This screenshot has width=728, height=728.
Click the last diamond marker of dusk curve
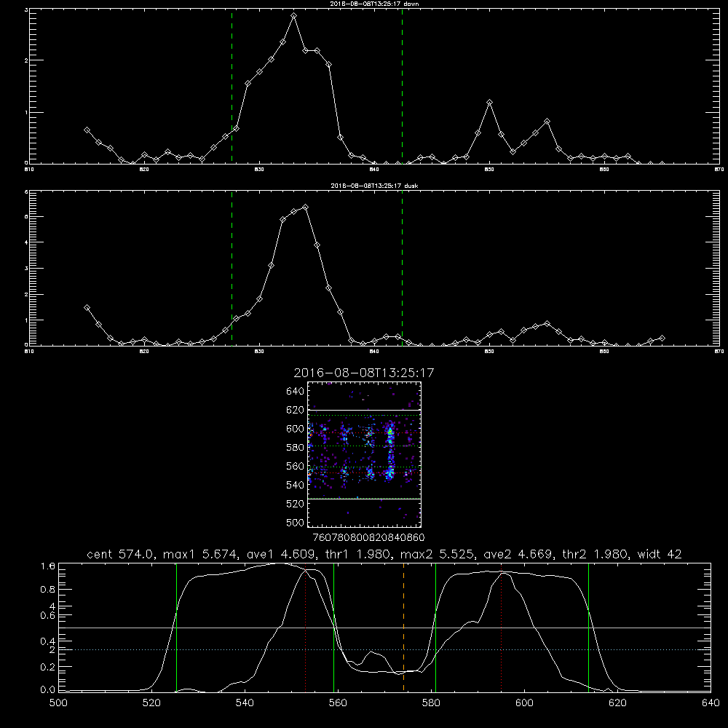[662, 338]
